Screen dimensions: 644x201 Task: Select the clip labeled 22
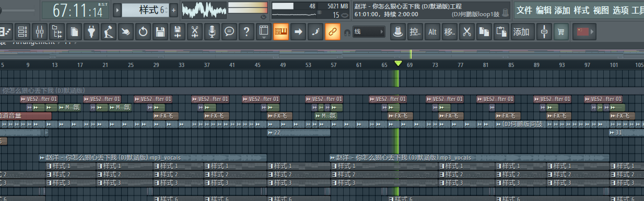[299, 133]
